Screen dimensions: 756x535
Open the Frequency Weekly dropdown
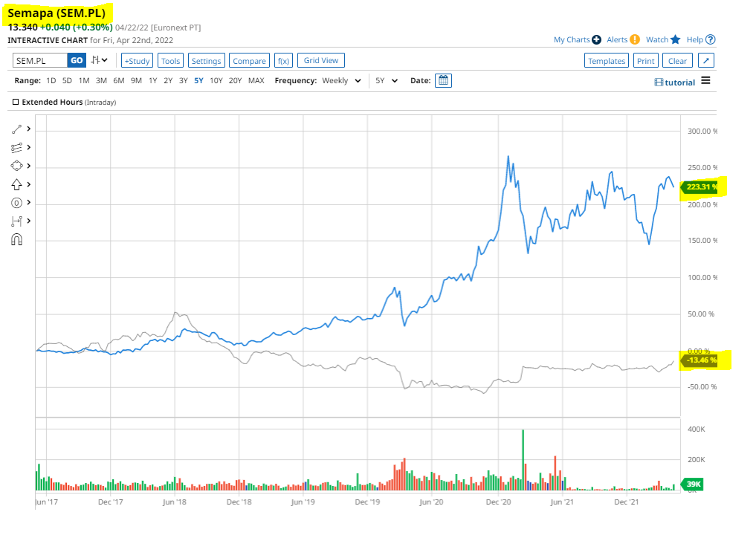[341, 80]
